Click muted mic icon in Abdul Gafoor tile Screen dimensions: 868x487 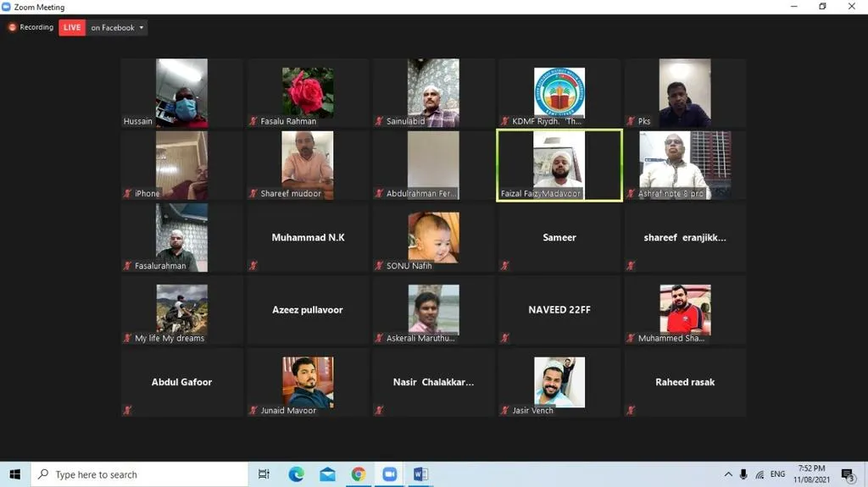click(x=128, y=410)
